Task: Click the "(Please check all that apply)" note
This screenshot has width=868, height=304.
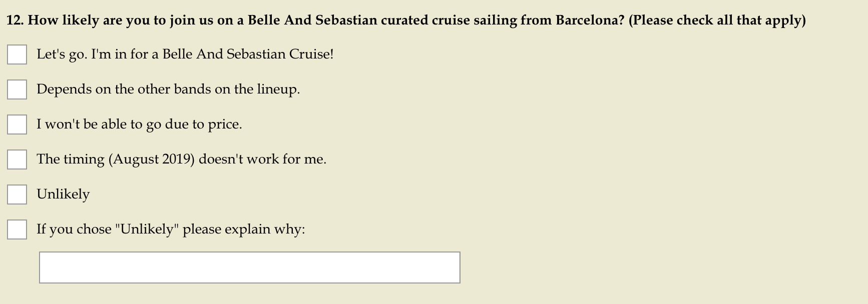Action: point(717,20)
